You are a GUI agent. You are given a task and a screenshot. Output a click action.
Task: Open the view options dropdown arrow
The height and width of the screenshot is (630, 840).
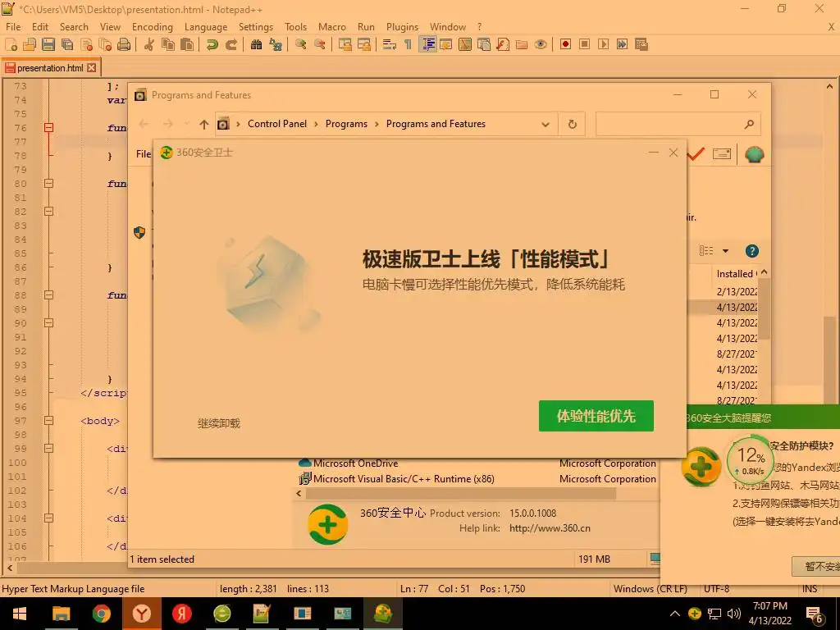click(725, 251)
